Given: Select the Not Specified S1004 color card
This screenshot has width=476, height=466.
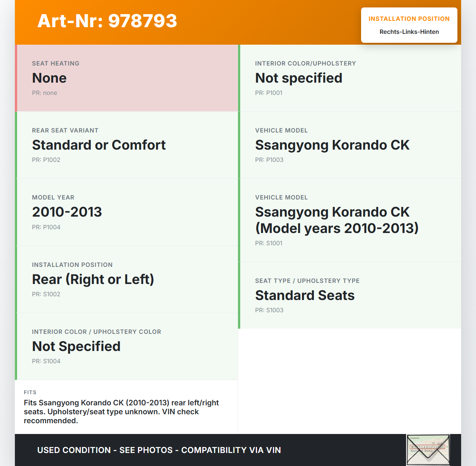Looking at the screenshot, I should [127, 347].
